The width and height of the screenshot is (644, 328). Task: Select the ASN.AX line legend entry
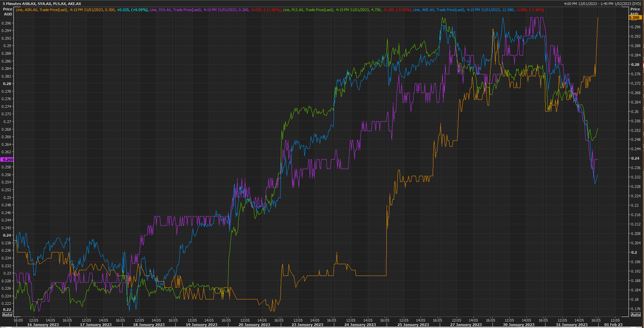pos(82,10)
